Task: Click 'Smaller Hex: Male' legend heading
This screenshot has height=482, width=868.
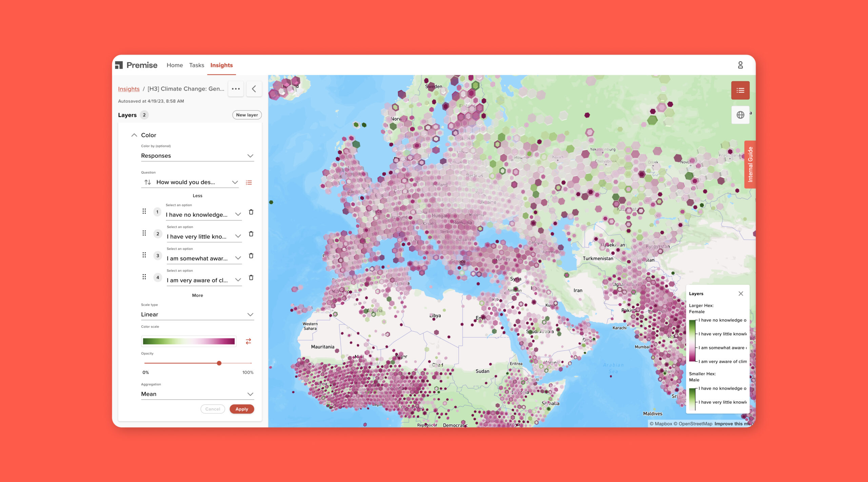Action: [702, 377]
